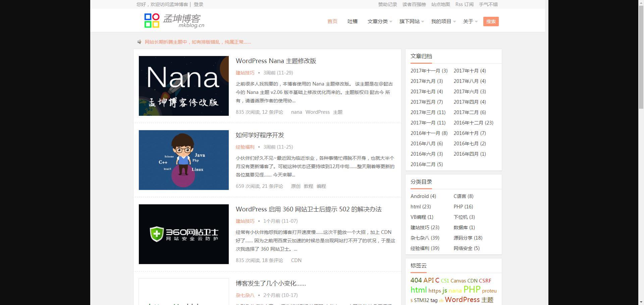Open 站点地图 link
The height and width of the screenshot is (305, 644).
tap(440, 4)
